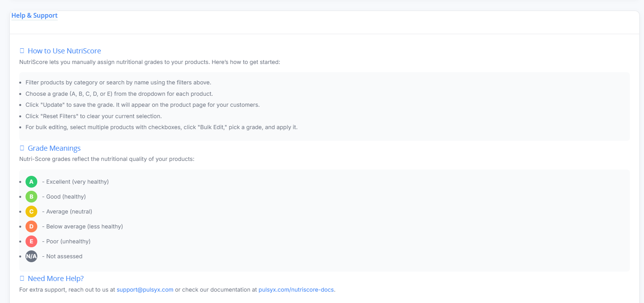Image resolution: width=644 pixels, height=303 pixels.
Task: Open the Help & Support tab
Action: 35,15
